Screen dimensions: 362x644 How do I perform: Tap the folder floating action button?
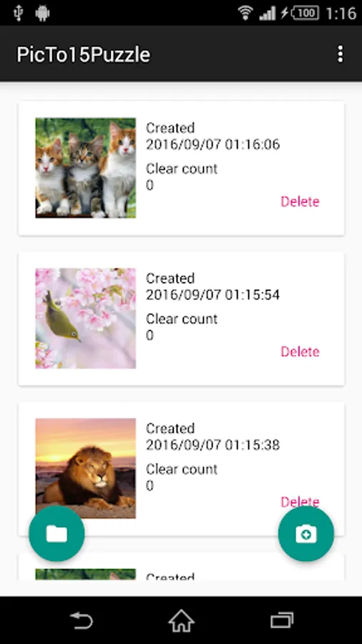click(57, 534)
